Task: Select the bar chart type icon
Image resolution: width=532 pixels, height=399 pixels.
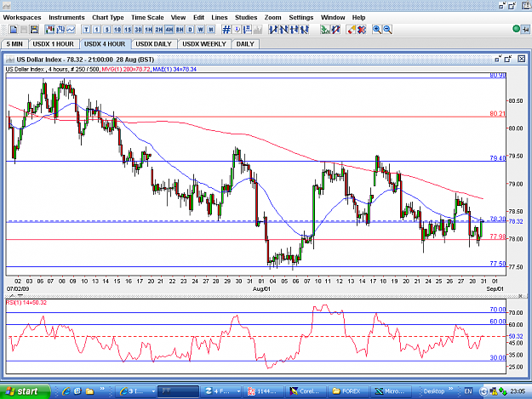Action: pos(60,30)
